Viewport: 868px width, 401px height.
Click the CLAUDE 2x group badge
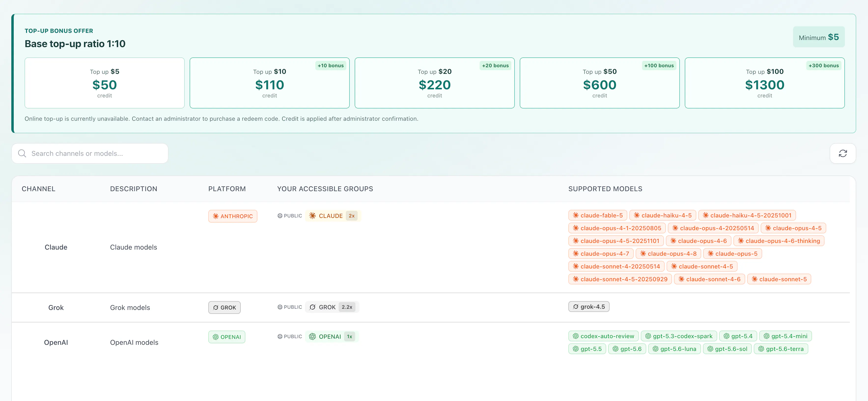coord(333,216)
